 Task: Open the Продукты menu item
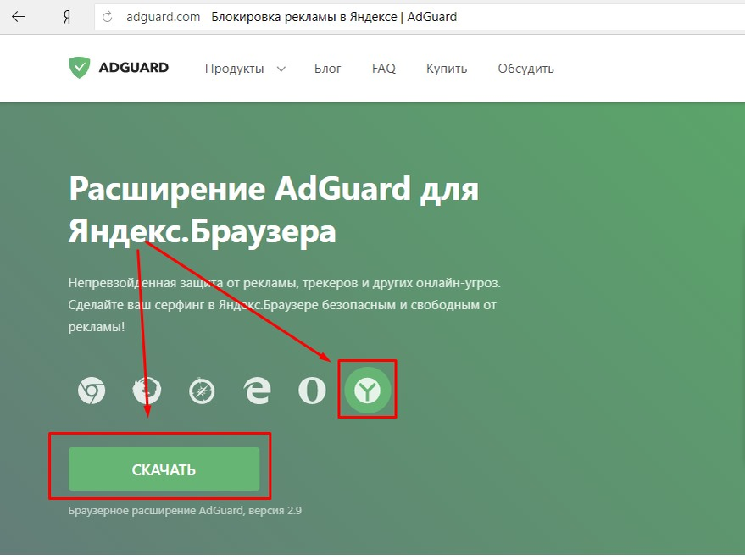point(234,69)
